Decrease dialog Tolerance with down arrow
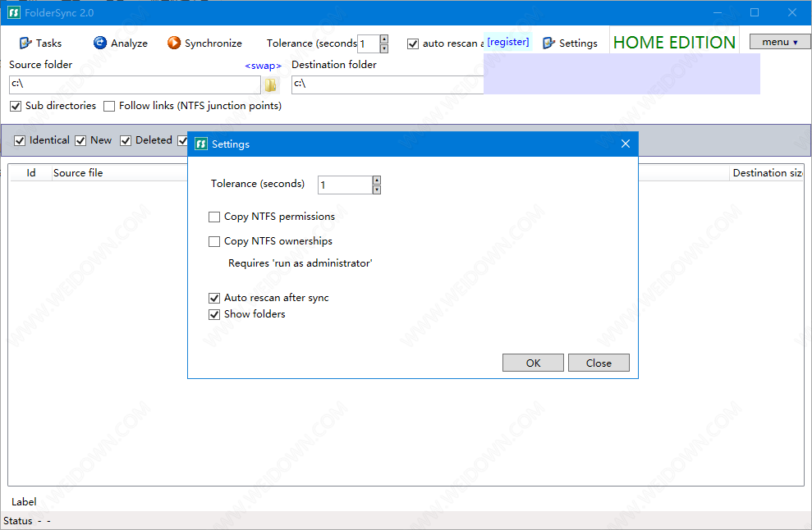This screenshot has width=812, height=530. 377,190
